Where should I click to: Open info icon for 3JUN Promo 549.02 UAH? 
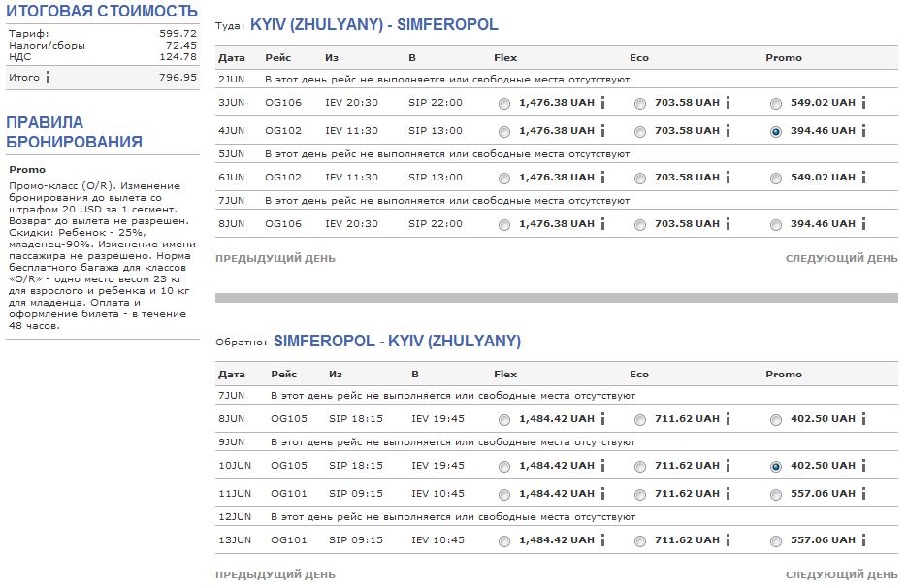click(x=863, y=103)
